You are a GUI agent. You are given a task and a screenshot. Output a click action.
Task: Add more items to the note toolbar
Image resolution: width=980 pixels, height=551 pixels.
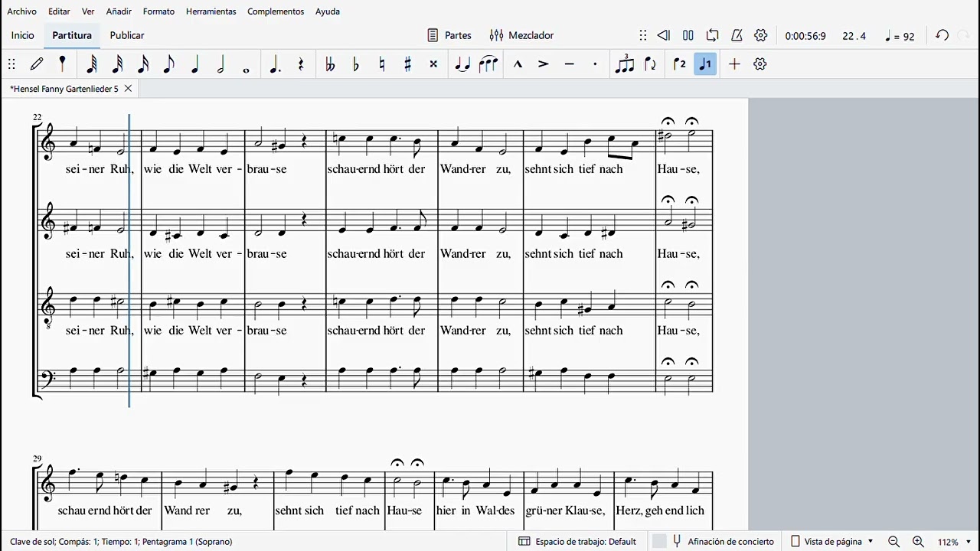pyautogui.click(x=734, y=64)
